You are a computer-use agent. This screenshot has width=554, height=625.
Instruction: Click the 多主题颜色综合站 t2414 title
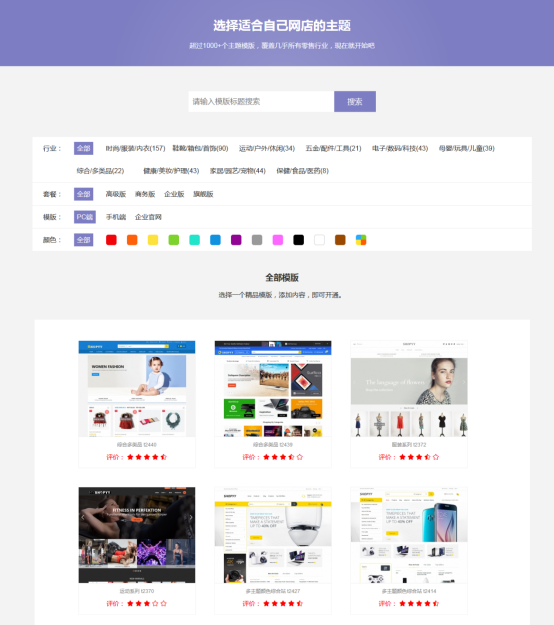pos(409,591)
